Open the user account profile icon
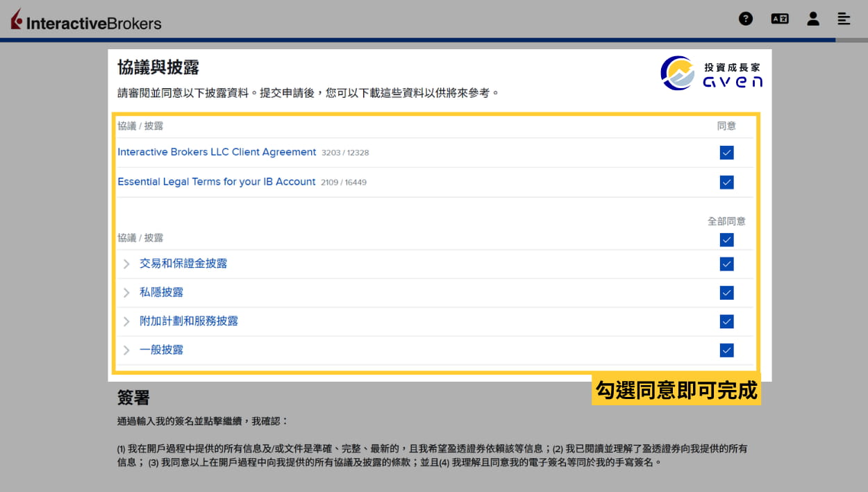 813,19
